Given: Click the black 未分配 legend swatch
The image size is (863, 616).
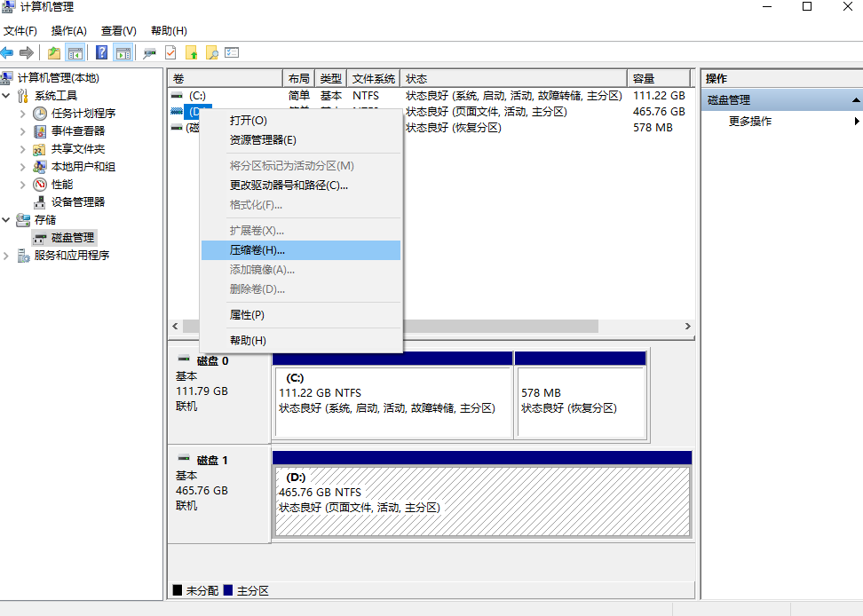Looking at the screenshot, I should (x=178, y=589).
